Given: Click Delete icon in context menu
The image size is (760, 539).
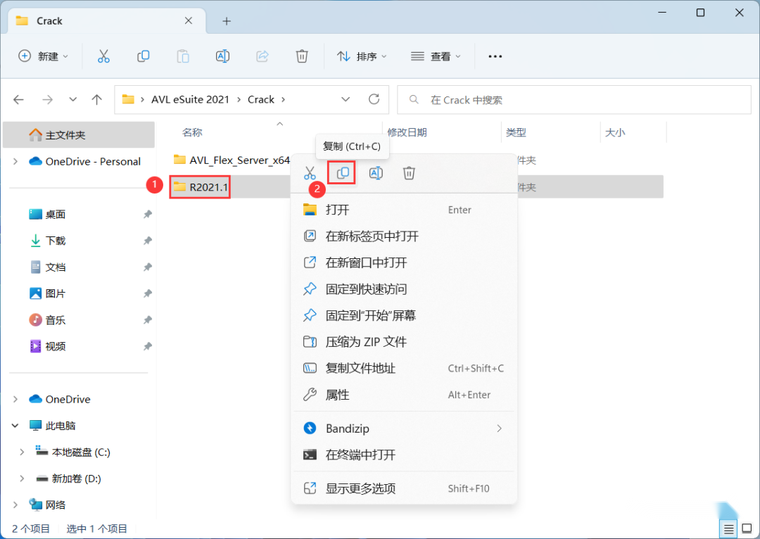Looking at the screenshot, I should click(409, 173).
